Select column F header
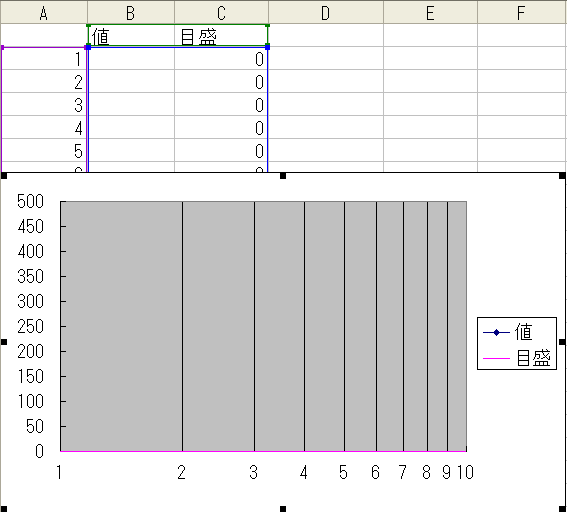This screenshot has height=512, width=567. pyautogui.click(x=522, y=13)
